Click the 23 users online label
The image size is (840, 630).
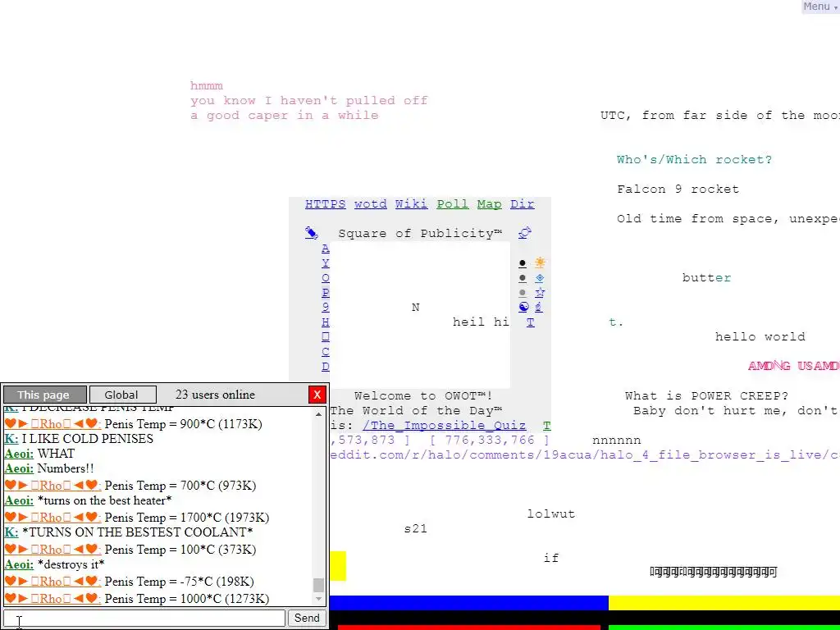215,395
